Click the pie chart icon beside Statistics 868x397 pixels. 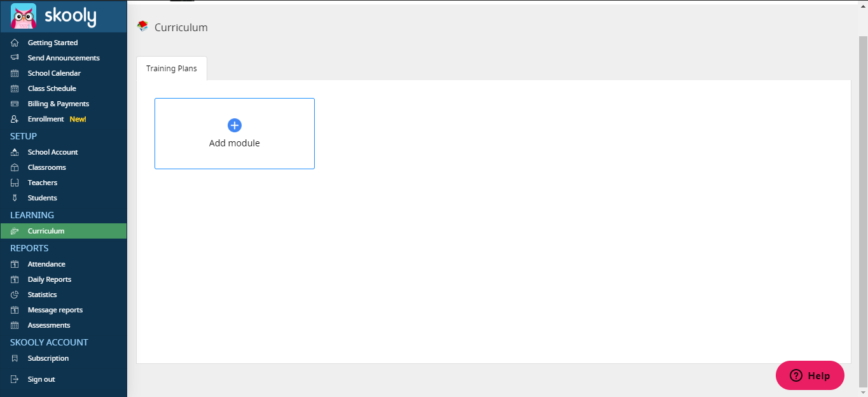coord(15,295)
